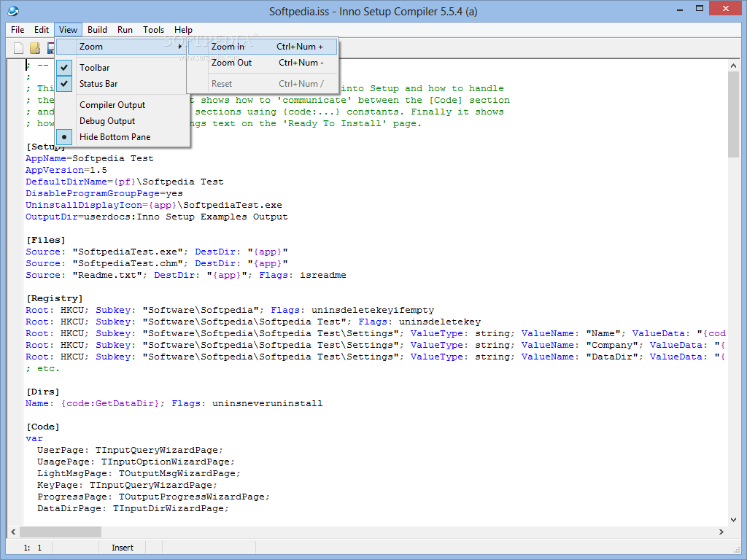Click the horizontal scrollbar thumb
This screenshot has width=747, height=560.
pyautogui.click(x=61, y=532)
